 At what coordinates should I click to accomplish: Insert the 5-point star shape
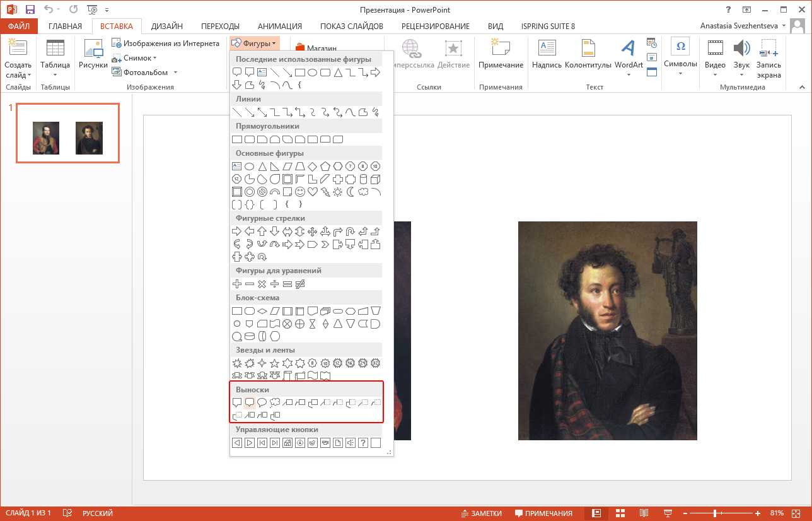275,363
